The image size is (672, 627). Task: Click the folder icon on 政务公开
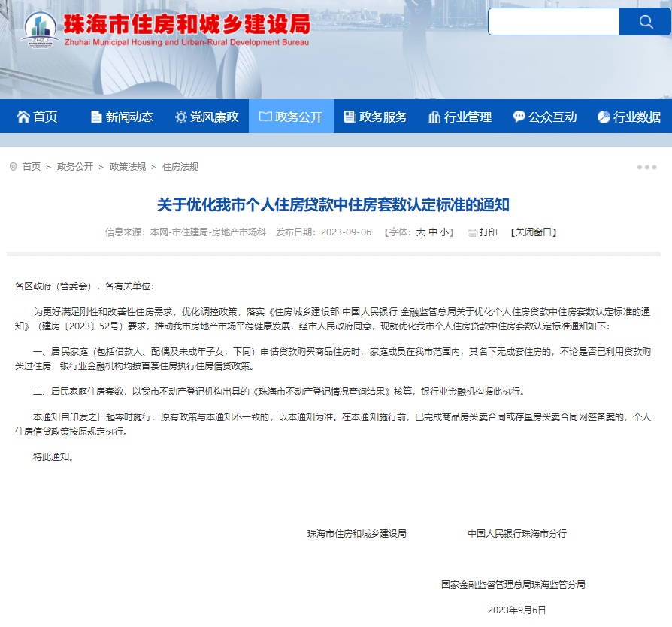tap(265, 117)
